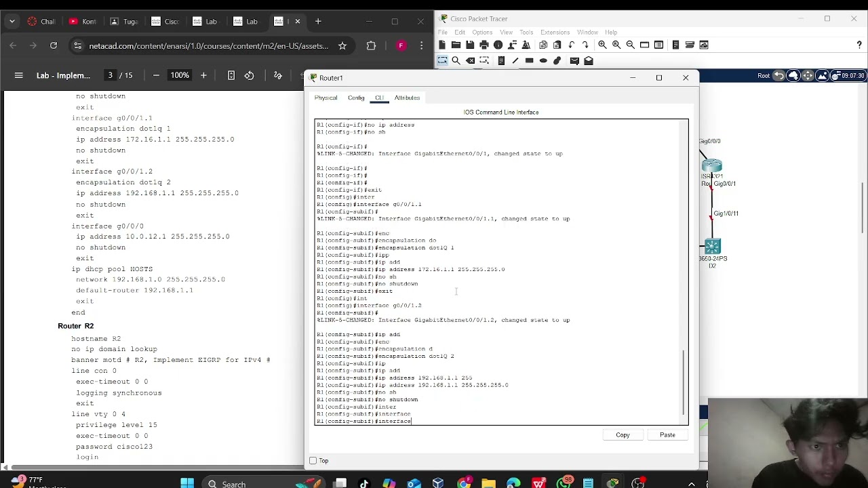Open a new Chrome tab
Screen dimensions: 868x488
click(317, 21)
